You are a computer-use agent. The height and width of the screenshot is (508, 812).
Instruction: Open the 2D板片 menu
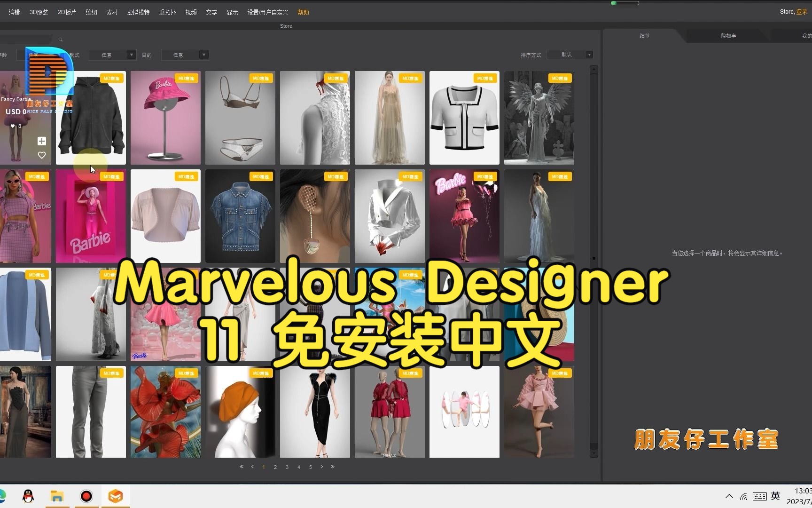pyautogui.click(x=67, y=12)
